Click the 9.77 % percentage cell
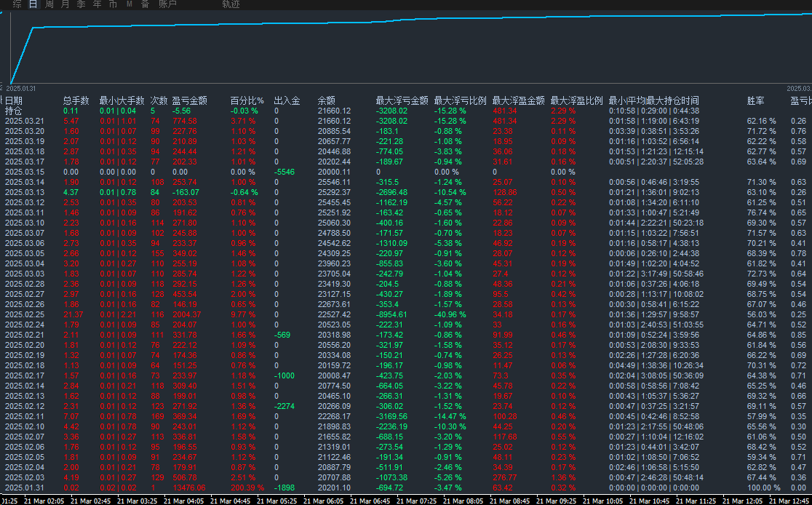 (x=243, y=314)
